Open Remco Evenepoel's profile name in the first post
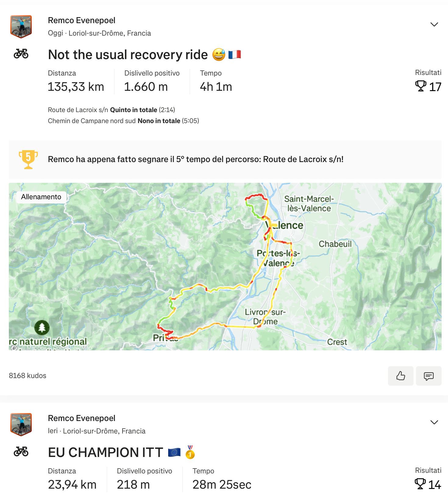 [81, 20]
